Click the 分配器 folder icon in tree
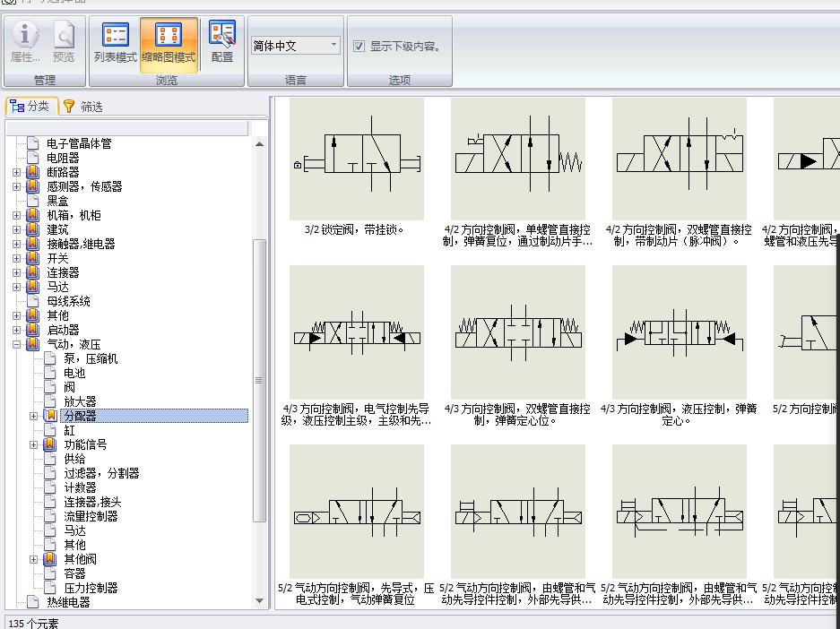This screenshot has height=629, width=840. pyautogui.click(x=51, y=416)
